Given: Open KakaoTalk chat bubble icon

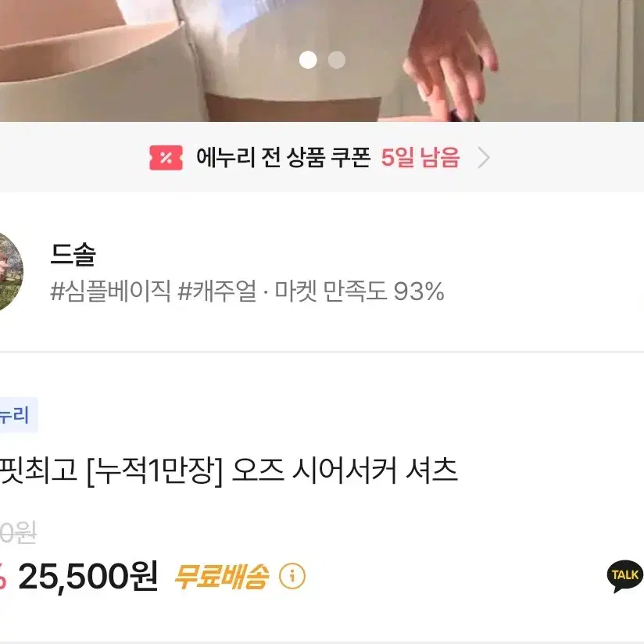Looking at the screenshot, I should 624,576.
